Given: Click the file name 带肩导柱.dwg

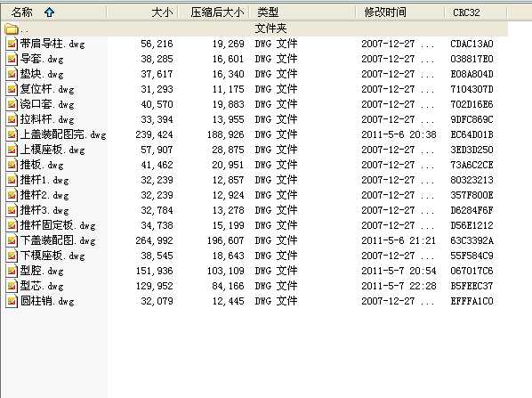Looking at the screenshot, I should pos(52,44).
